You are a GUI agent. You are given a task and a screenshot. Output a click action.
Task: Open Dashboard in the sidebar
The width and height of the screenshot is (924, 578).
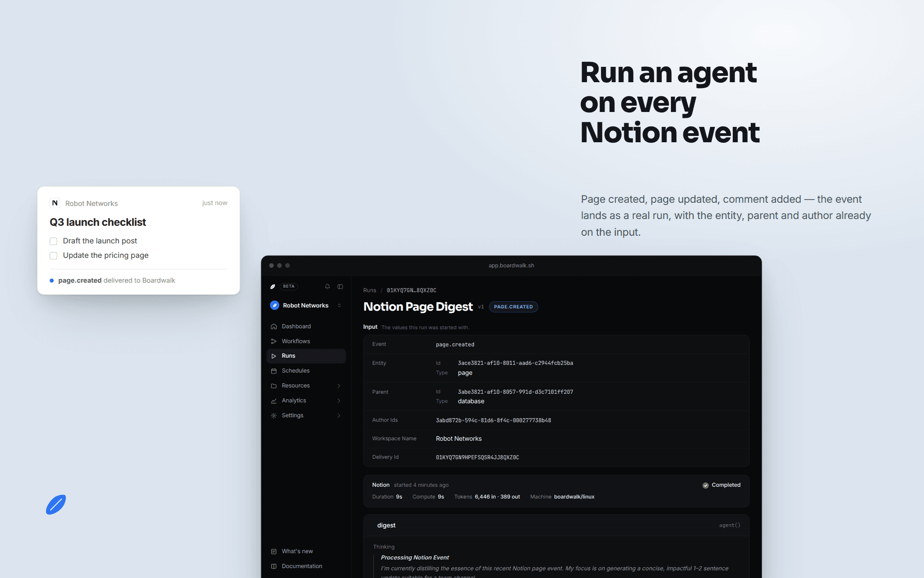point(306,326)
